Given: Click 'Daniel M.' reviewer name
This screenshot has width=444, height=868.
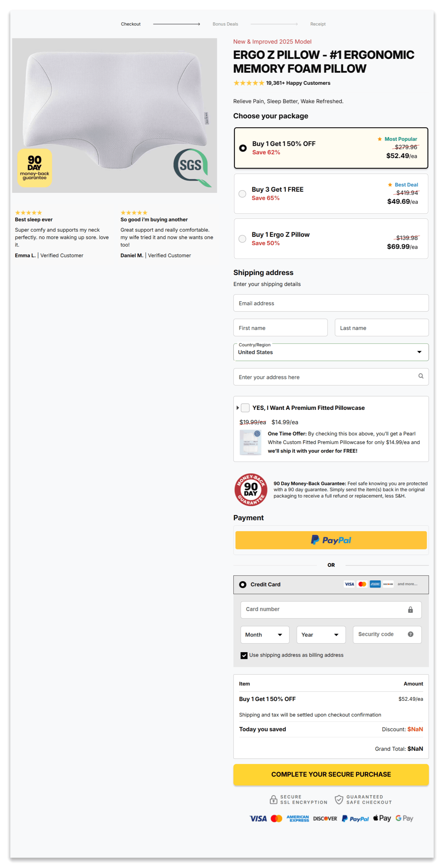Looking at the screenshot, I should click(x=132, y=255).
